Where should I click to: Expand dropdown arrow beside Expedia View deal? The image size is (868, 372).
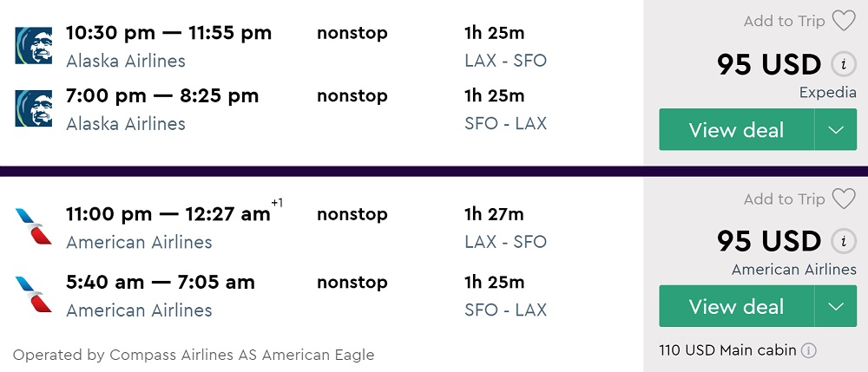pyautogui.click(x=836, y=130)
